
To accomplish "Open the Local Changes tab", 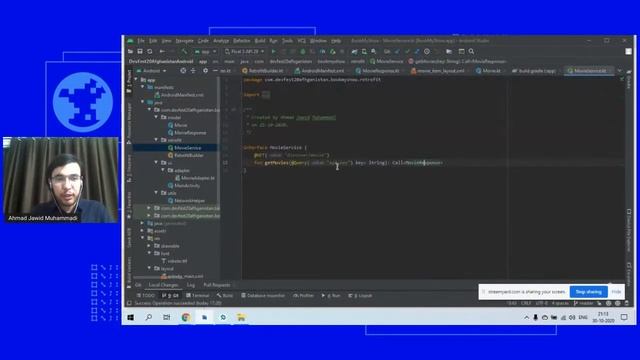I will tap(163, 285).
